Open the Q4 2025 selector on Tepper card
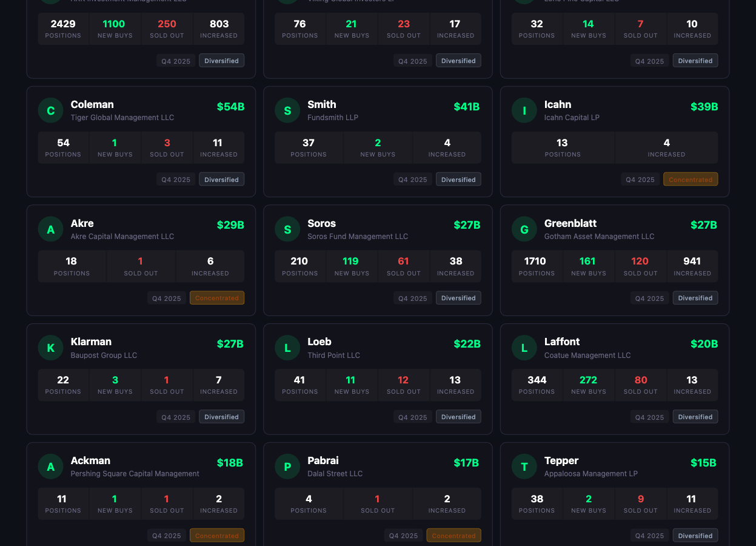The image size is (756, 546). tap(649, 536)
